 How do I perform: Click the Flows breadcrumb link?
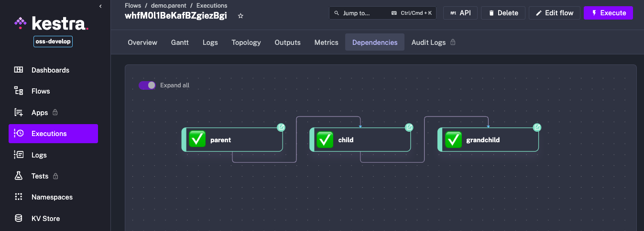(x=133, y=6)
